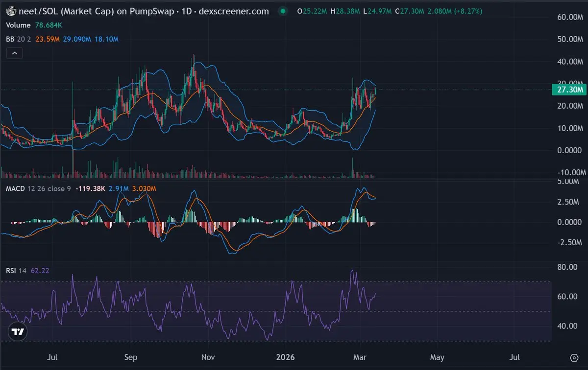
Task: Click MACD signal value 3.030M
Action: (145, 188)
